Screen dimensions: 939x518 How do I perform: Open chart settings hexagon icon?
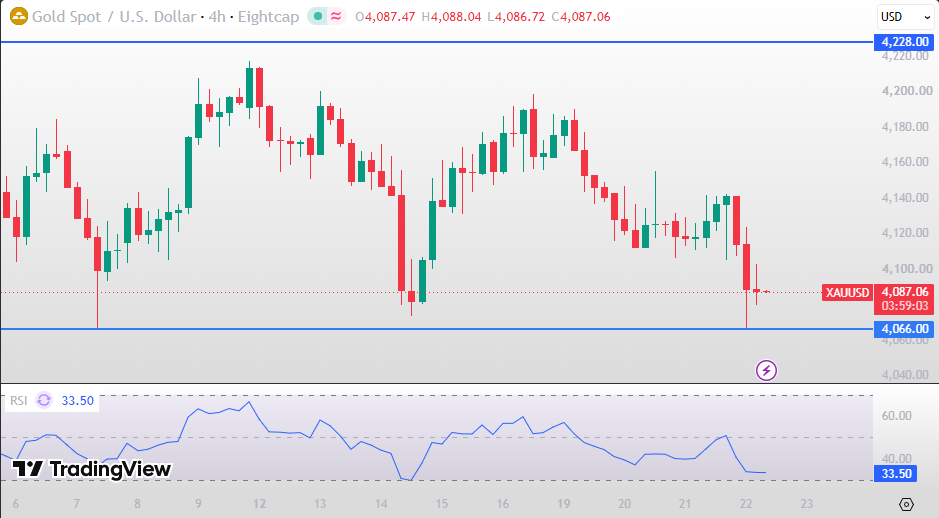coord(906,504)
